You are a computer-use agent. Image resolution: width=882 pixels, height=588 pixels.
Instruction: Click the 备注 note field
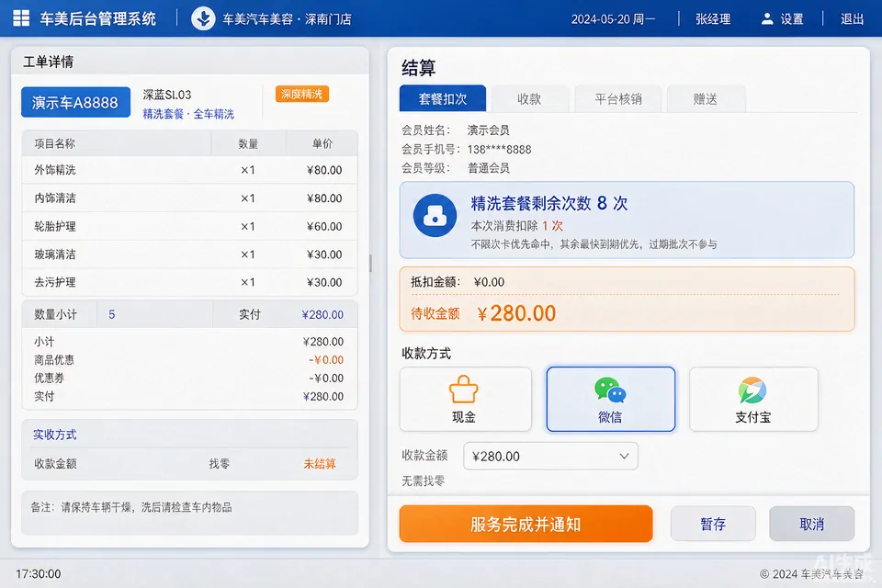189,513
